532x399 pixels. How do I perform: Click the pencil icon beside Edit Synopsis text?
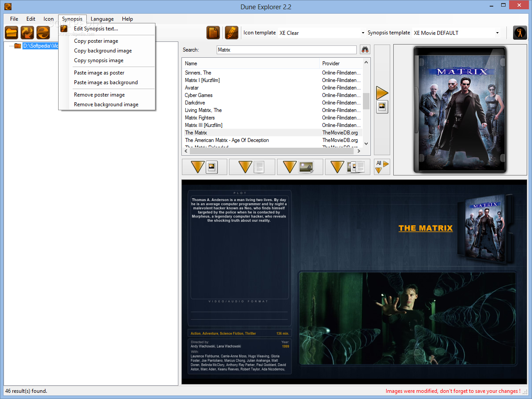click(x=64, y=29)
